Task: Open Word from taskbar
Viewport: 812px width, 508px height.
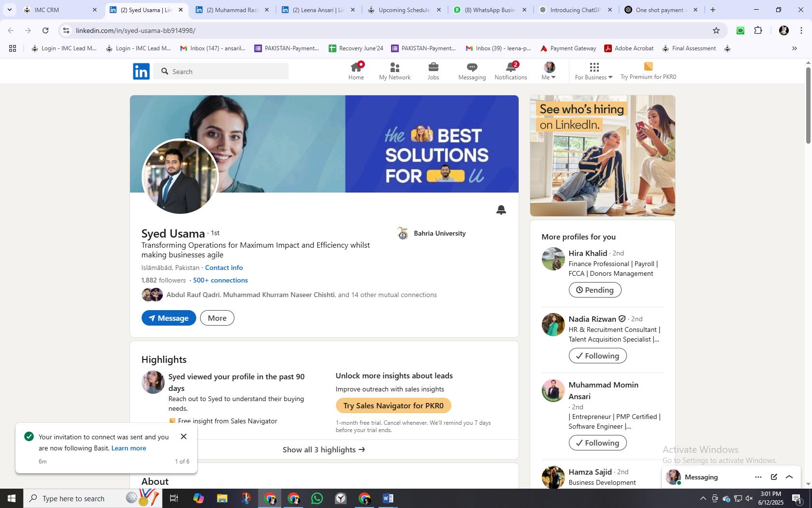Action: click(x=388, y=498)
